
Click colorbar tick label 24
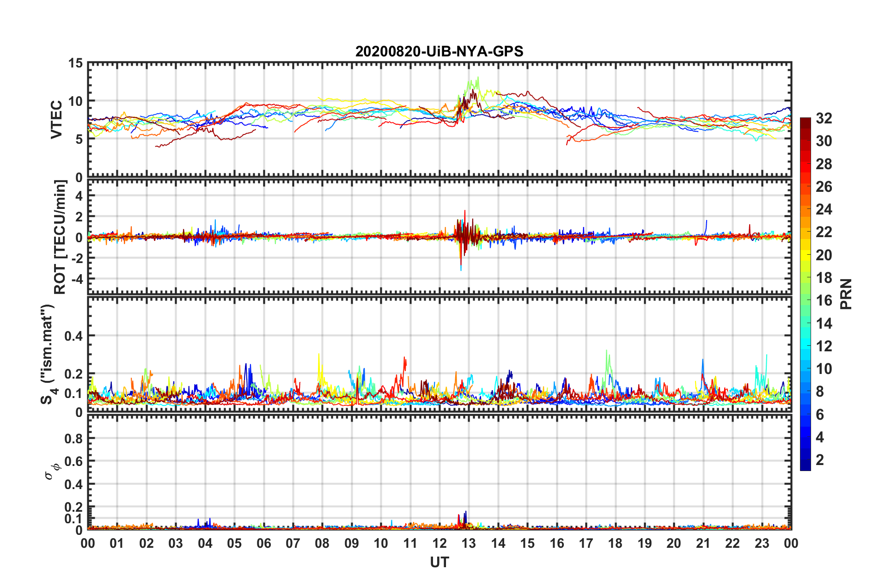(x=824, y=209)
